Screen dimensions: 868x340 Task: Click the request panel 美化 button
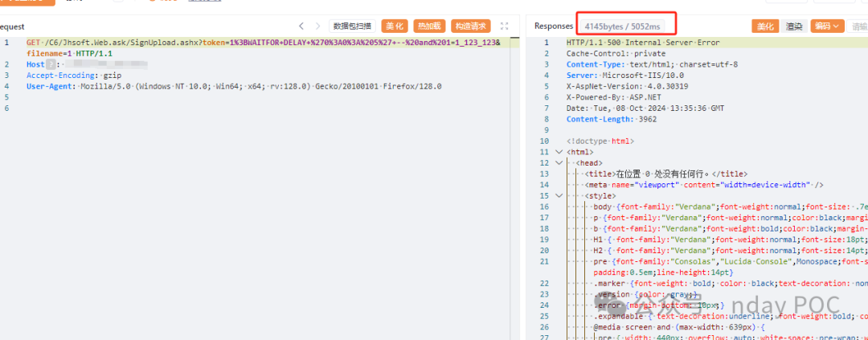click(x=395, y=26)
